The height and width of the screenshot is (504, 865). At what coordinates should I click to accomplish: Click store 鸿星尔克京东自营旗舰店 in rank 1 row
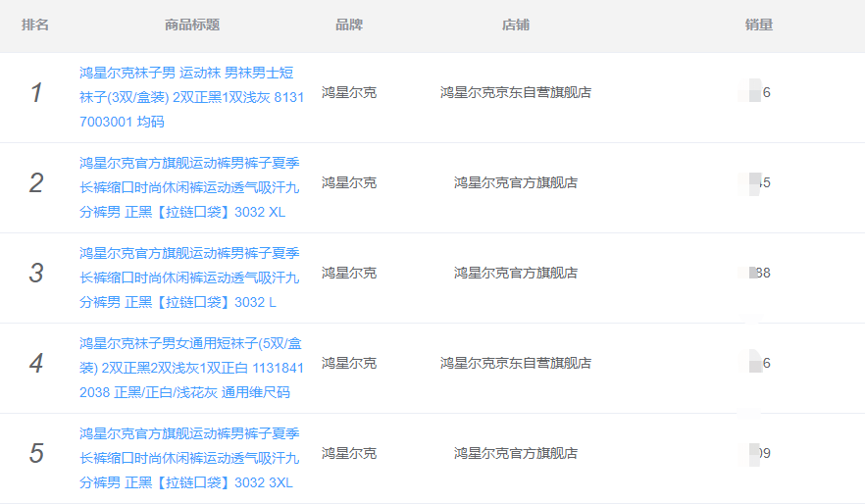tap(516, 92)
